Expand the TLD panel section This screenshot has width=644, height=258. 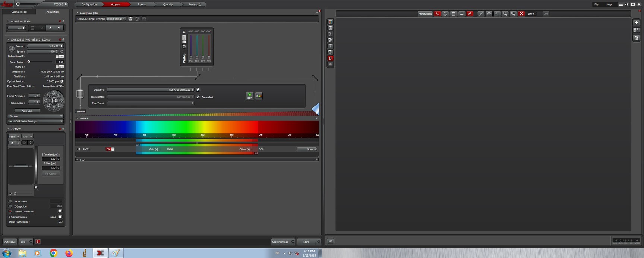(x=77, y=159)
